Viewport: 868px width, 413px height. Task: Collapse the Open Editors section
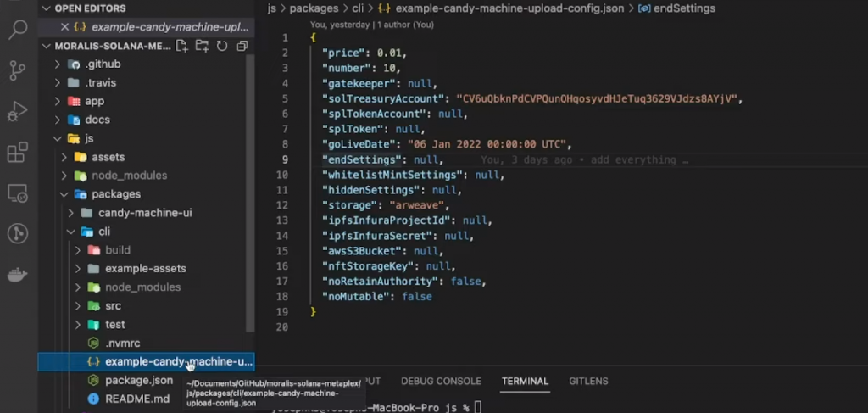(x=46, y=8)
